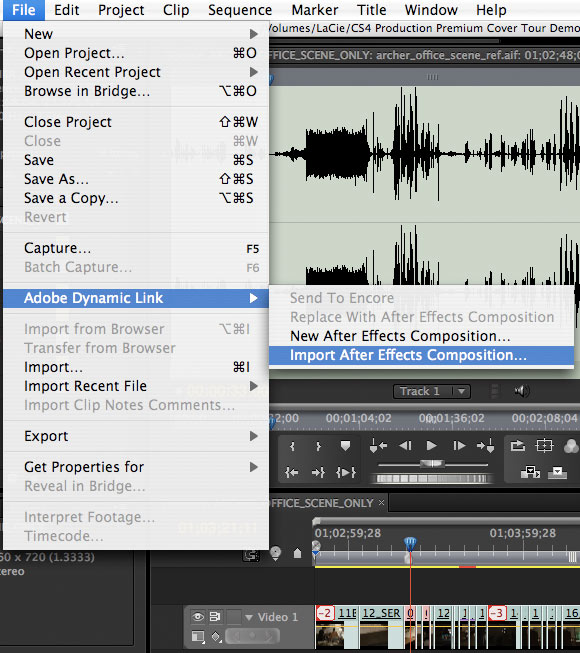The width and height of the screenshot is (580, 653).
Task: Step forward one frame
Action: click(x=459, y=446)
